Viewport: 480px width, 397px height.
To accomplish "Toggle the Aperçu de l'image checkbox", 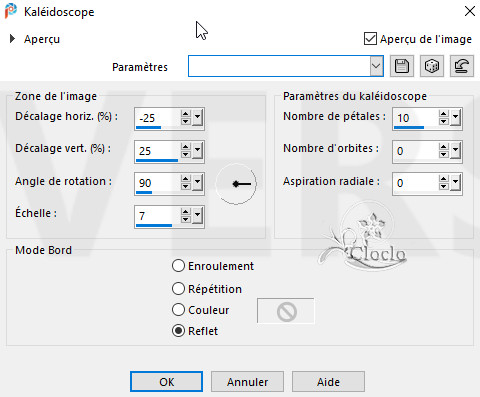I will pos(370,39).
